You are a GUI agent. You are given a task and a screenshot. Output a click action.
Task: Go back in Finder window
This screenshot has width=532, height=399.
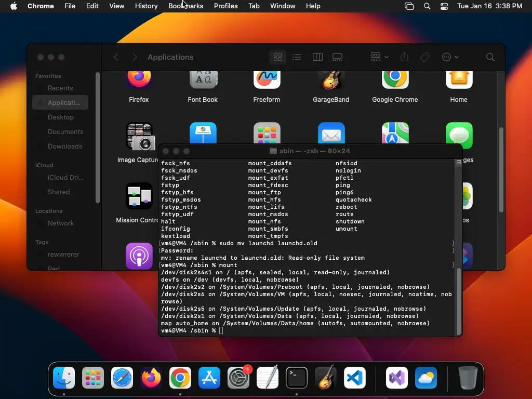(116, 57)
